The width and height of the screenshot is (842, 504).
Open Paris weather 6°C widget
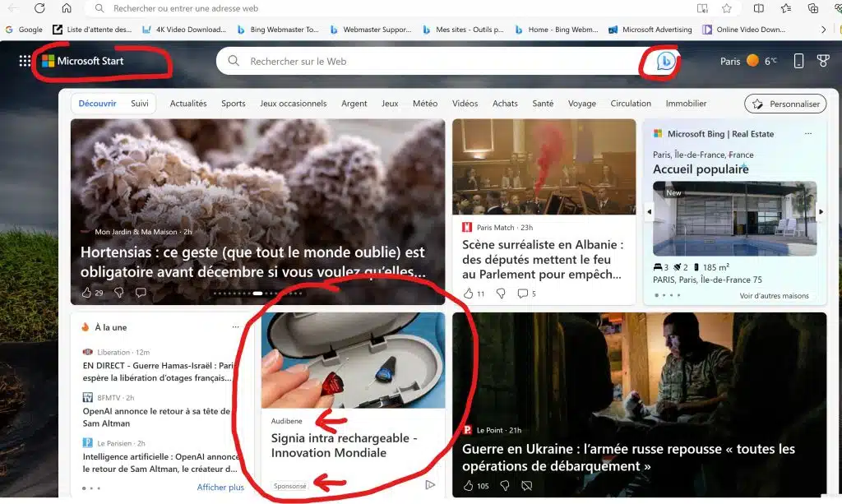[748, 61]
